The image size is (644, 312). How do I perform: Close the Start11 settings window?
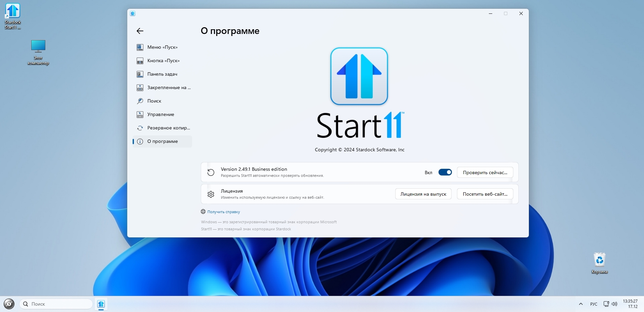[x=521, y=13]
